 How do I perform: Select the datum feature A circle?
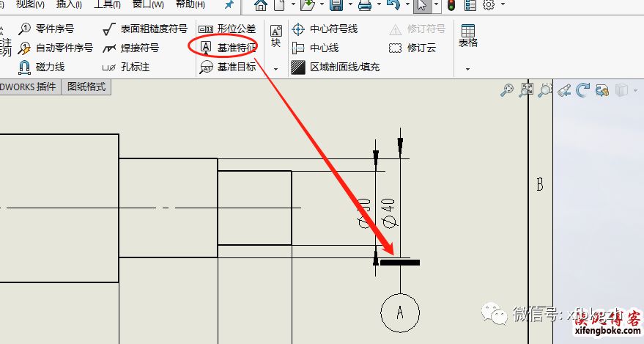click(x=400, y=312)
